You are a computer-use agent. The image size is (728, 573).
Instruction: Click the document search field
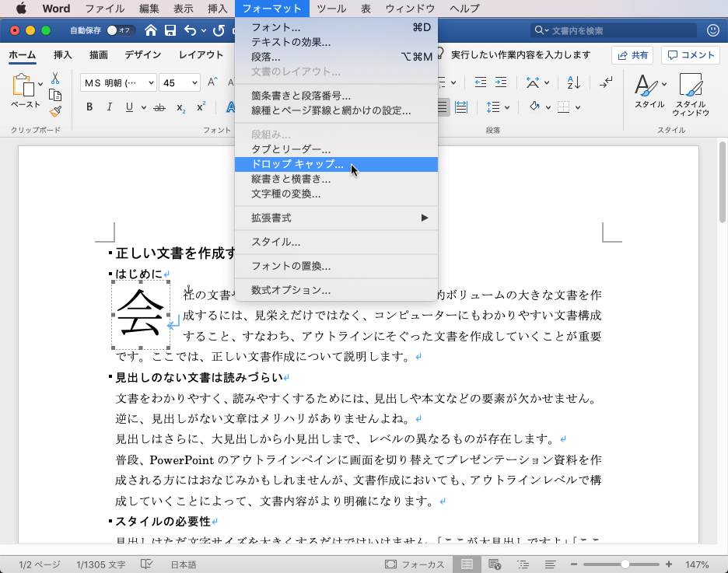614,30
